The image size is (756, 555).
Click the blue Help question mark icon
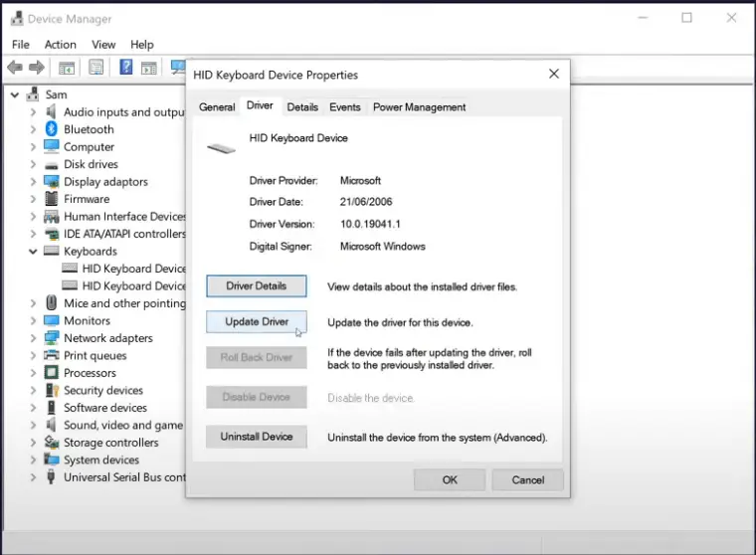[x=126, y=67]
